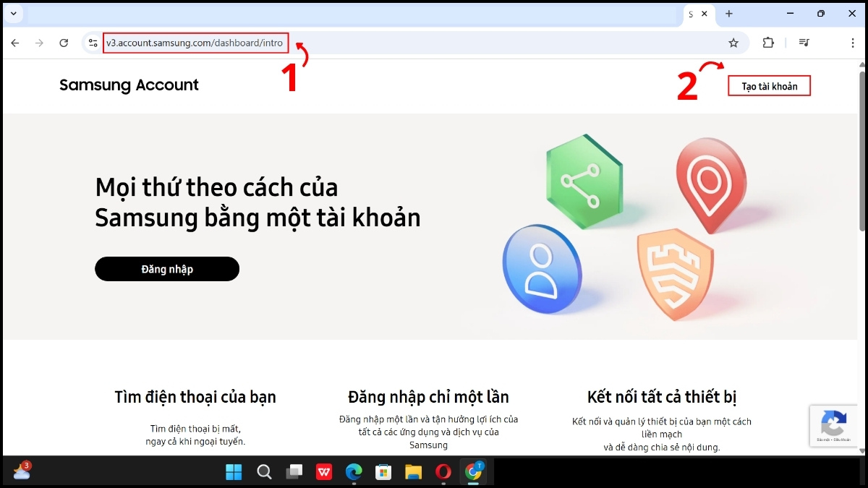
Task: Click inside the address bar URL field
Action: click(195, 43)
